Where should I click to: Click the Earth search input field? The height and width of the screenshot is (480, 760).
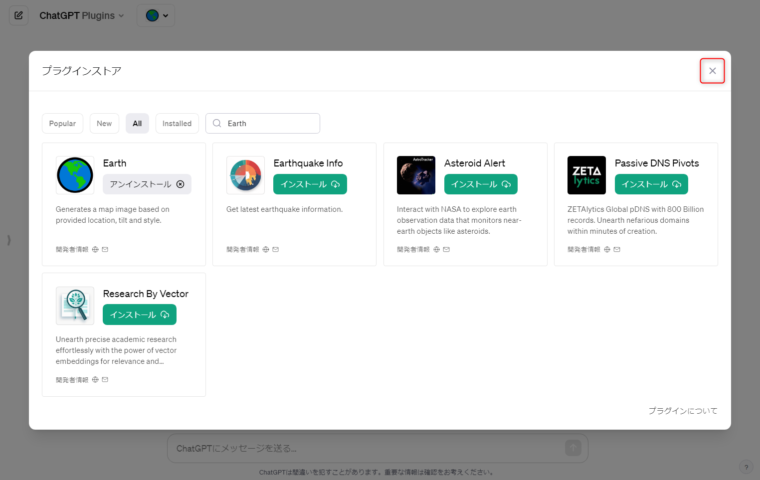click(x=263, y=124)
